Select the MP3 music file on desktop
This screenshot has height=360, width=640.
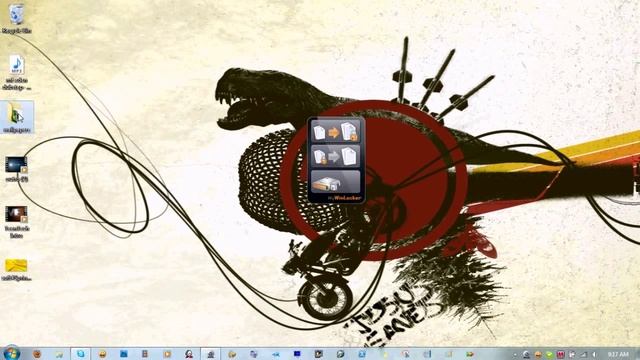pyautogui.click(x=16, y=72)
